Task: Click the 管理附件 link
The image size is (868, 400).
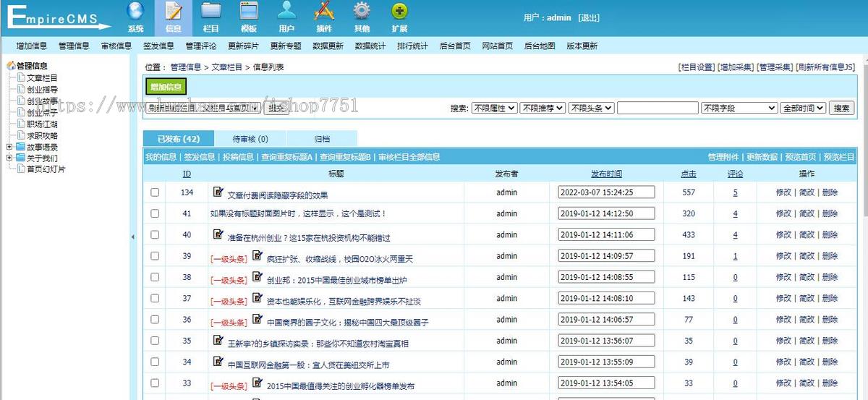Action: (x=723, y=157)
